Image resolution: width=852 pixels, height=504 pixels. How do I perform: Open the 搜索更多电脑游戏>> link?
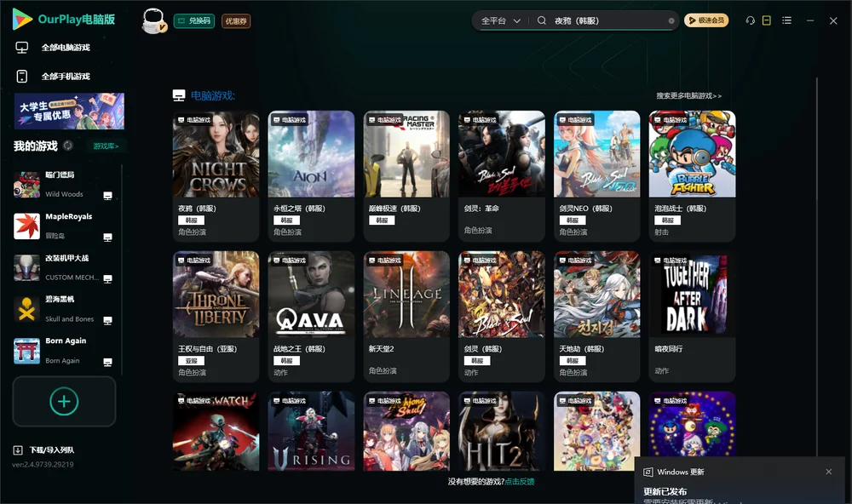688,95
